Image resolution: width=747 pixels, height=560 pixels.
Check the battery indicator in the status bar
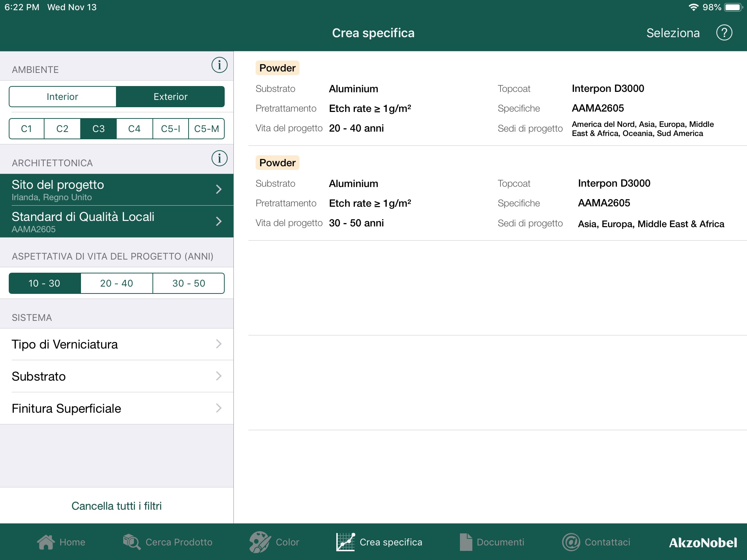coord(734,7)
